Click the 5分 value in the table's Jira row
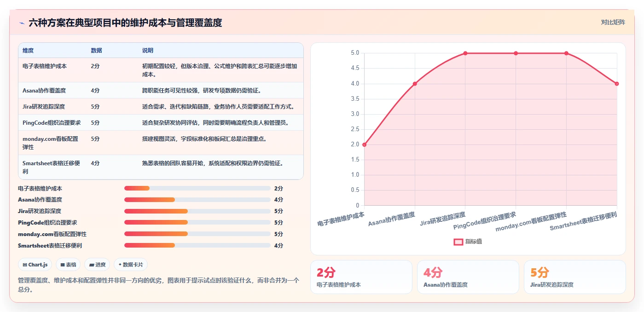The width and height of the screenshot is (644, 312). tap(95, 107)
